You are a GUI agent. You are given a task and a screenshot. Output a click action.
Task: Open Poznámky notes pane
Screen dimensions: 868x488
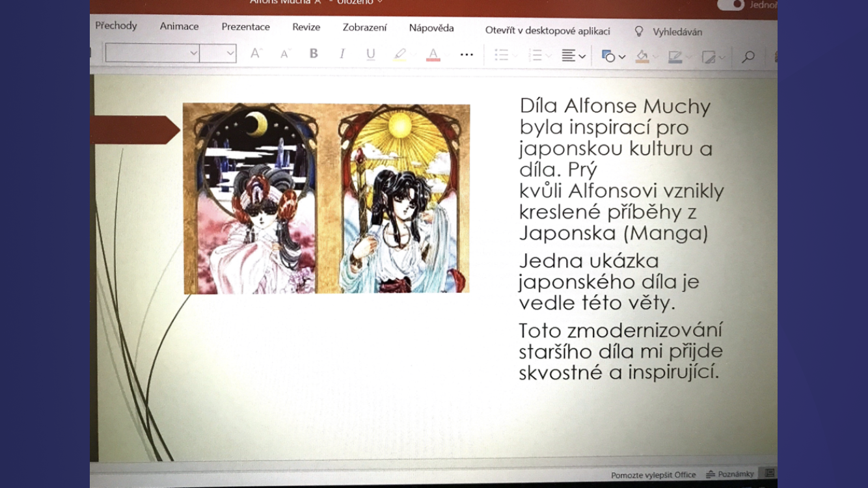point(730,474)
